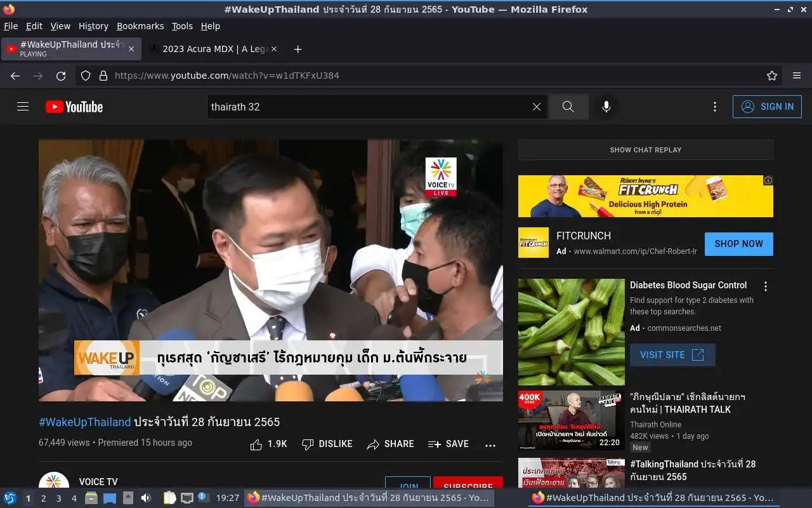The width and height of the screenshot is (812, 508).
Task: Open the YouTube guide hamburger menu
Action: click(x=23, y=107)
